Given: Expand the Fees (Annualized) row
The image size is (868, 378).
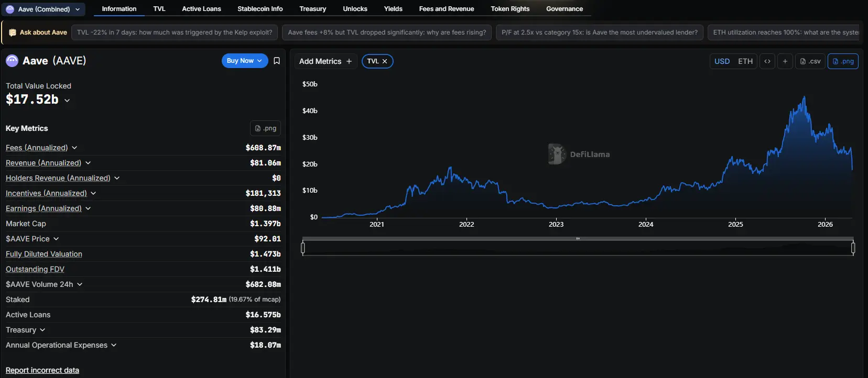Looking at the screenshot, I should tap(74, 148).
